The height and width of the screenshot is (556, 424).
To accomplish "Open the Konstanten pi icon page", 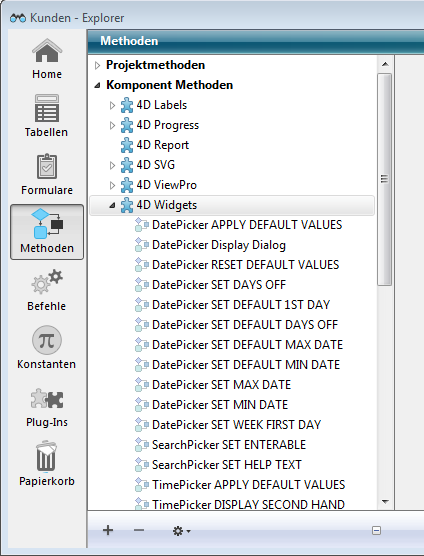I will [x=47, y=348].
